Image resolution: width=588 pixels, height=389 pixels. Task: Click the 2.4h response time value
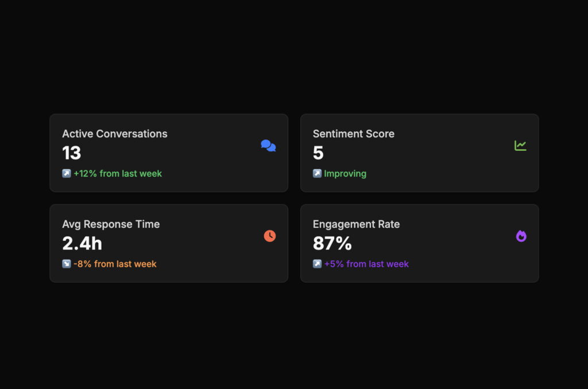(82, 244)
